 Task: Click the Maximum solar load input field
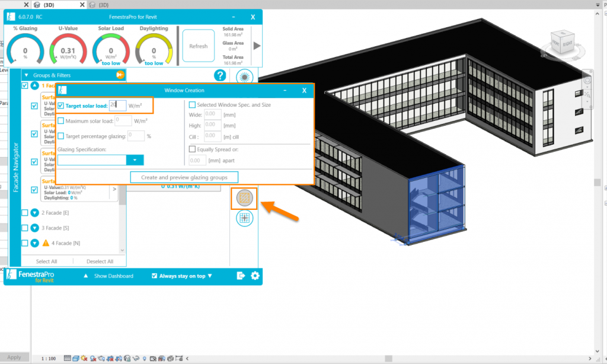click(x=123, y=120)
